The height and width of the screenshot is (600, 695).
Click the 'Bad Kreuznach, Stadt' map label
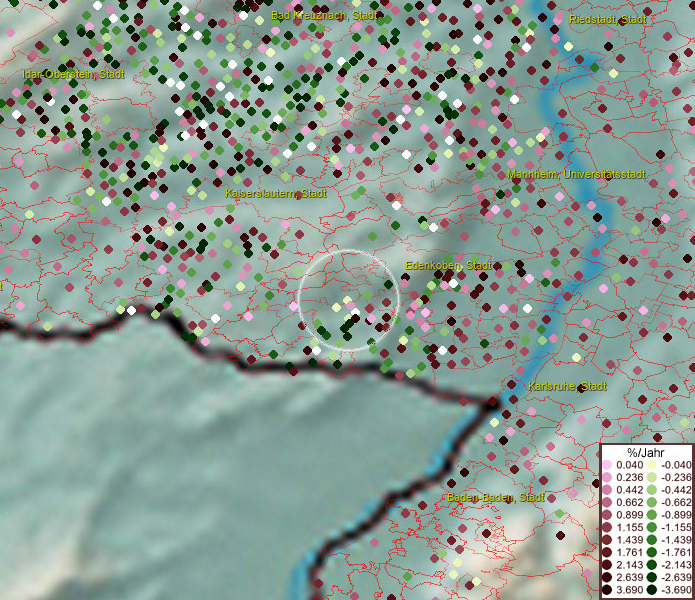click(x=324, y=16)
